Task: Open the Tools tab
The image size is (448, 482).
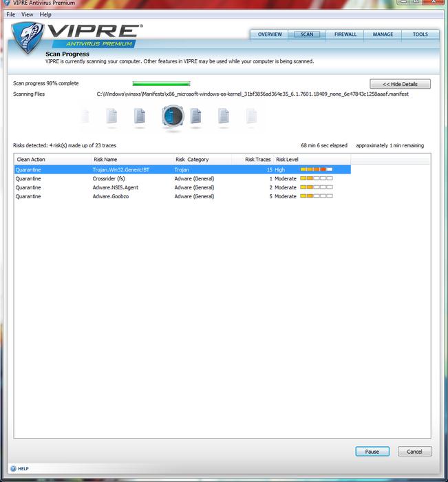Action: 420,34
